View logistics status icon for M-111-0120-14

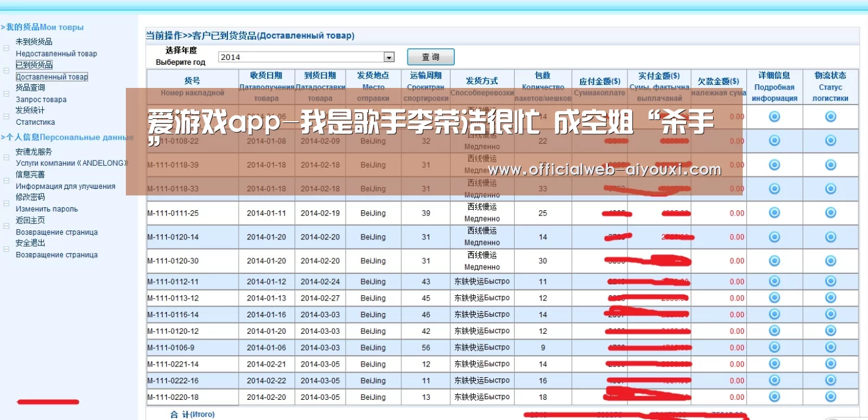(830, 236)
